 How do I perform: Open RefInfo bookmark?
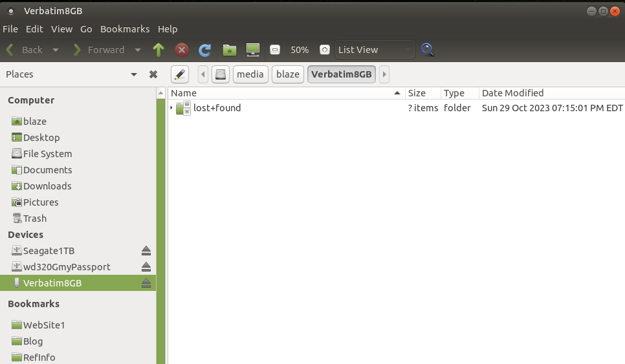point(78,358)
